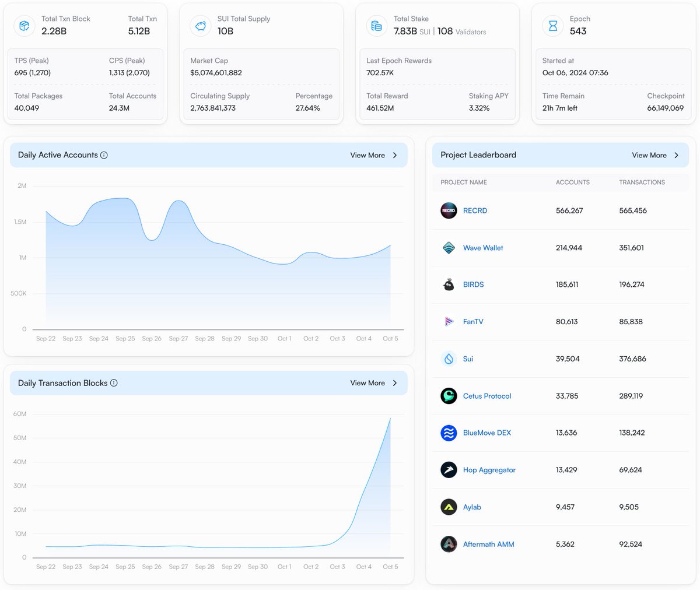Click the start date Oct 06, 2024 07:36
The height and width of the screenshot is (590, 700).
tap(575, 73)
